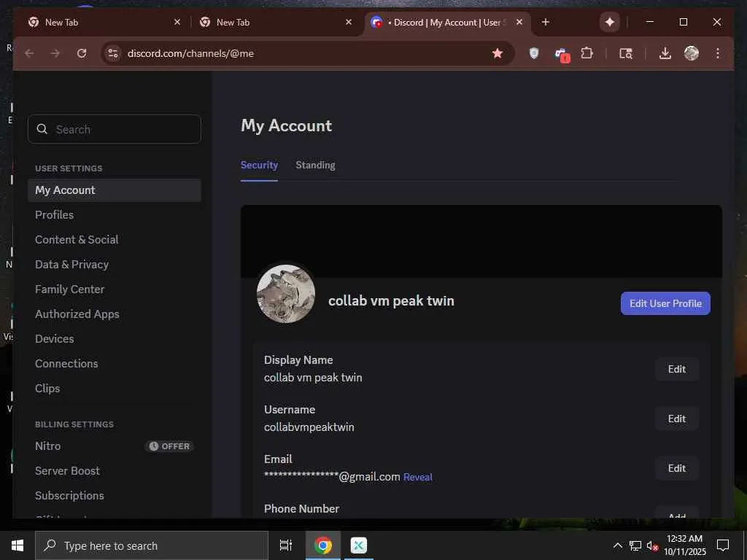Click the Nitro OFFER badge

click(x=169, y=446)
